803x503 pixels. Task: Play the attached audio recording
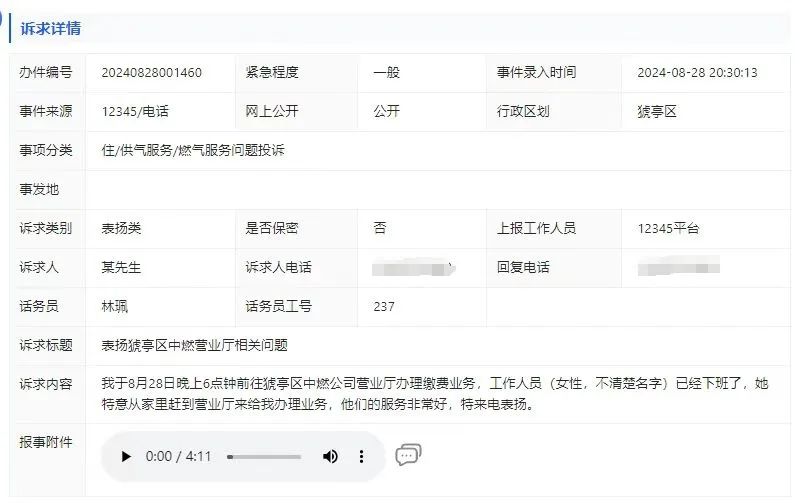coord(126,456)
